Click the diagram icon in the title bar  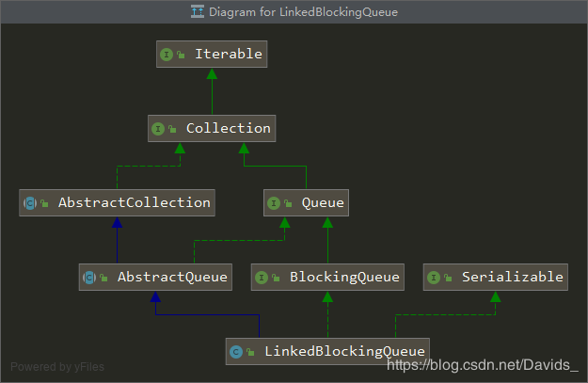point(198,11)
